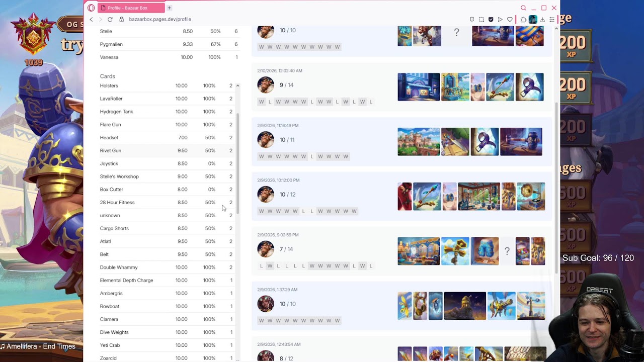Click the hero avatar of the 10 / 11 run
The image size is (644, 362).
tap(266, 140)
